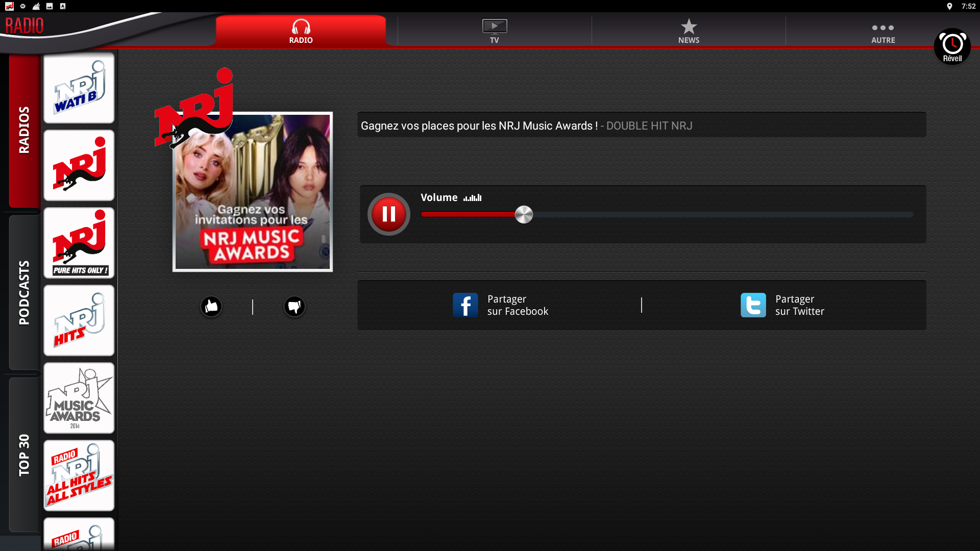Viewport: 980px width, 551px height.
Task: Select the NRJ Hits station
Action: click(79, 320)
